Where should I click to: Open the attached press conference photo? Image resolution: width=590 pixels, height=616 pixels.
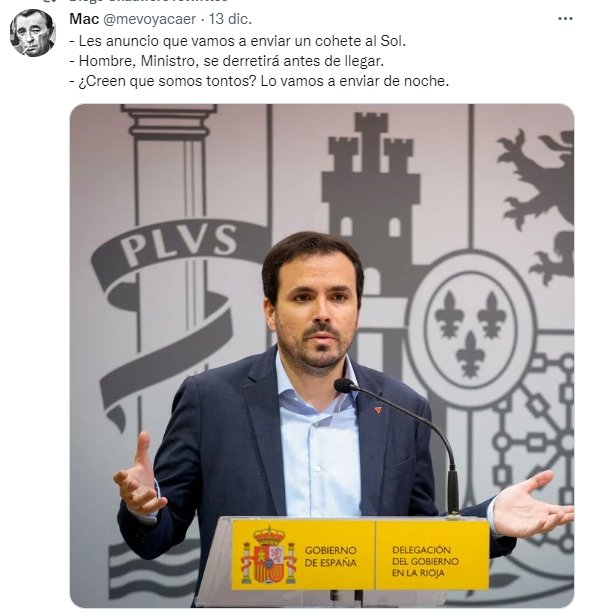(322, 356)
